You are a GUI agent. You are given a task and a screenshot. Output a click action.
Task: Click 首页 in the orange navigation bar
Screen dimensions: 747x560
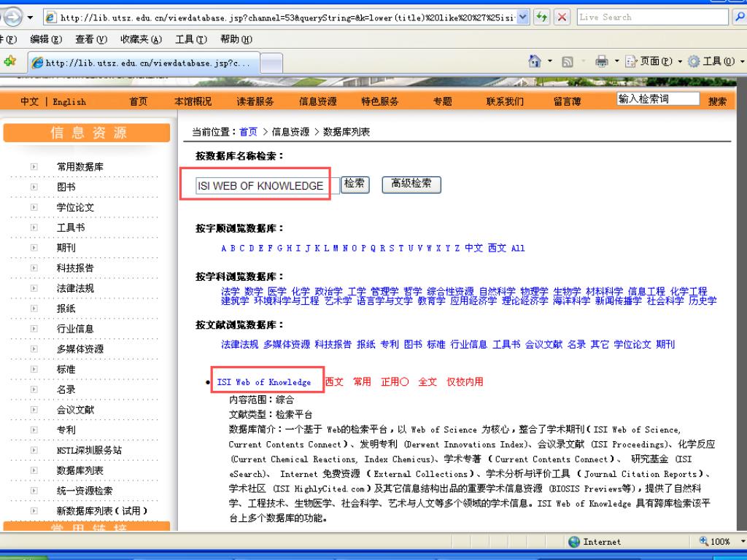tap(139, 101)
